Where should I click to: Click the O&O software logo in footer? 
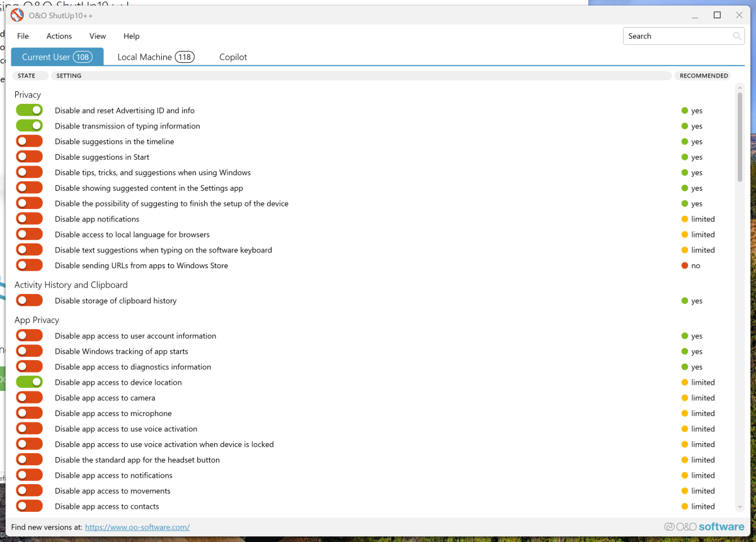pos(703,527)
